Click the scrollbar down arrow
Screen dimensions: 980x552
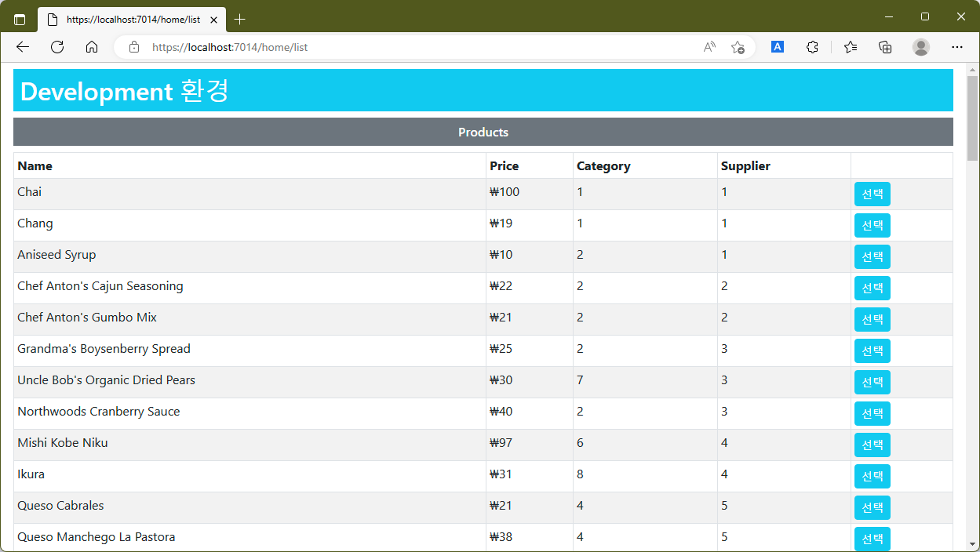pyautogui.click(x=973, y=543)
